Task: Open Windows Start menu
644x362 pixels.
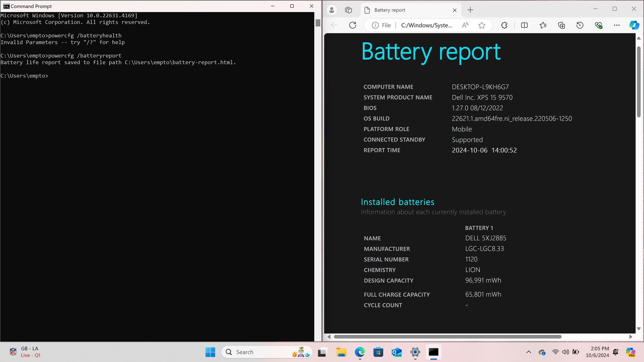Action: pyautogui.click(x=210, y=352)
